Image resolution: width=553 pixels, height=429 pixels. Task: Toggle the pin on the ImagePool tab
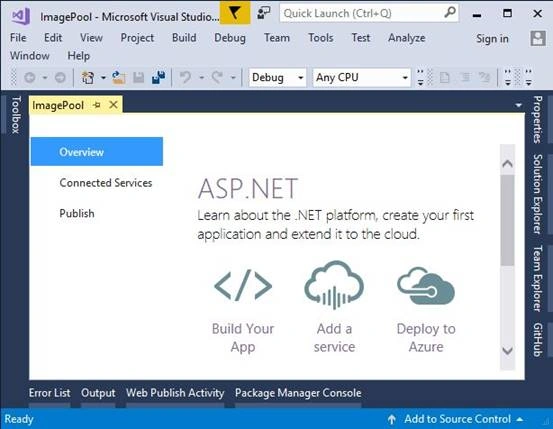pyautogui.click(x=97, y=105)
